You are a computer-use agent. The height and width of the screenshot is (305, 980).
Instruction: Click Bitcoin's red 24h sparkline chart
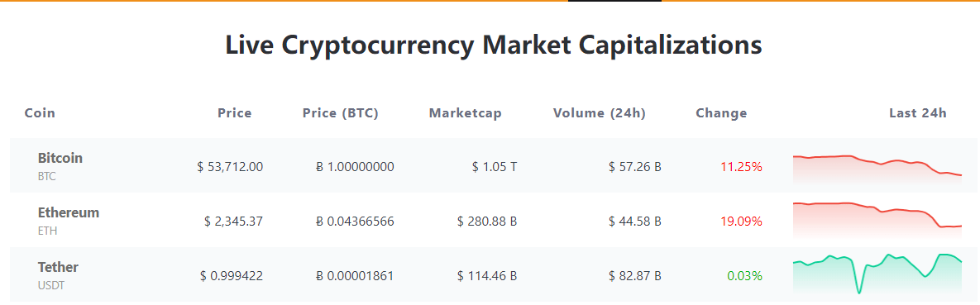tap(877, 168)
